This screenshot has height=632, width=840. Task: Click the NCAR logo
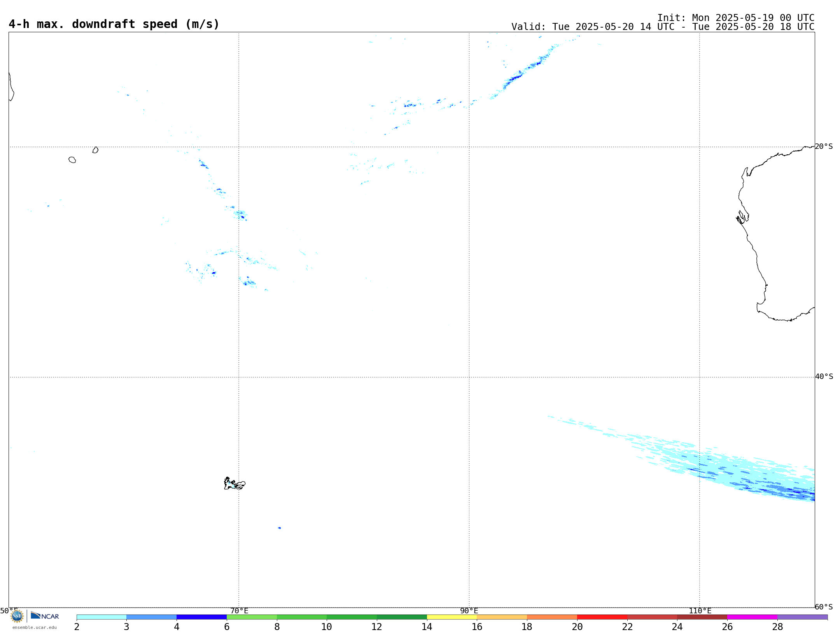45,616
